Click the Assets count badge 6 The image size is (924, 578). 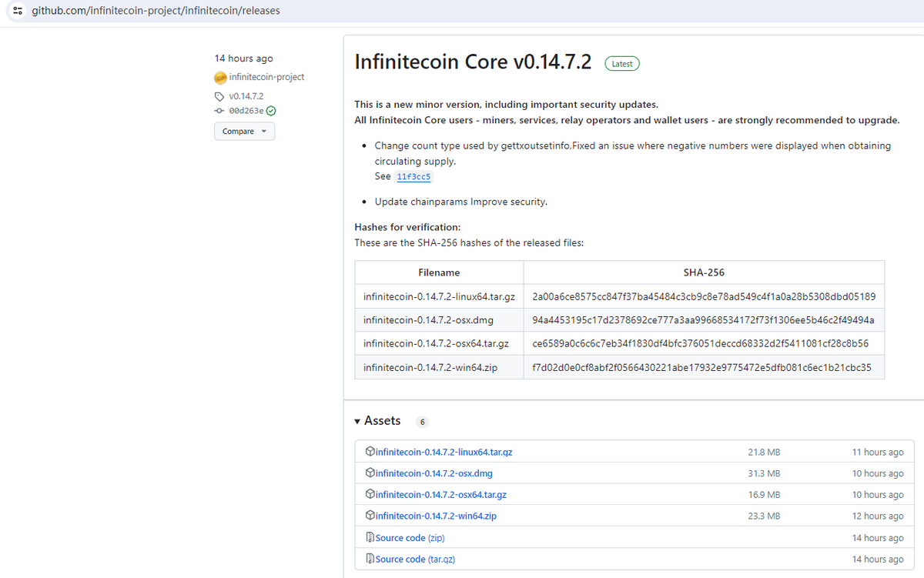click(x=422, y=422)
